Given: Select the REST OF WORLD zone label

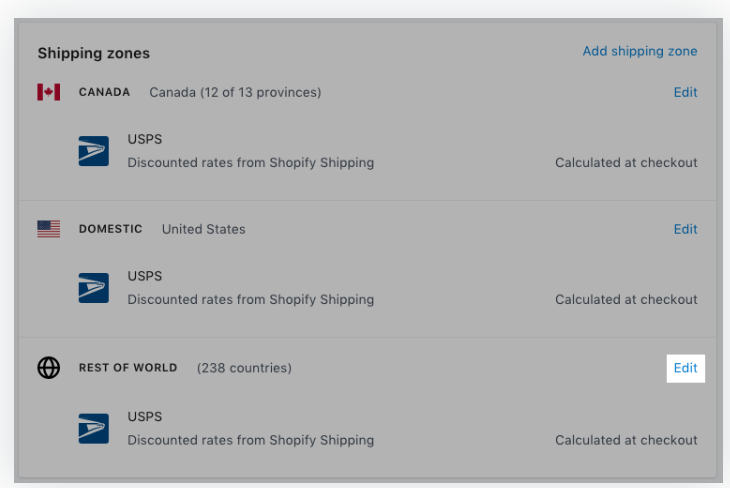Looking at the screenshot, I should click(128, 368).
